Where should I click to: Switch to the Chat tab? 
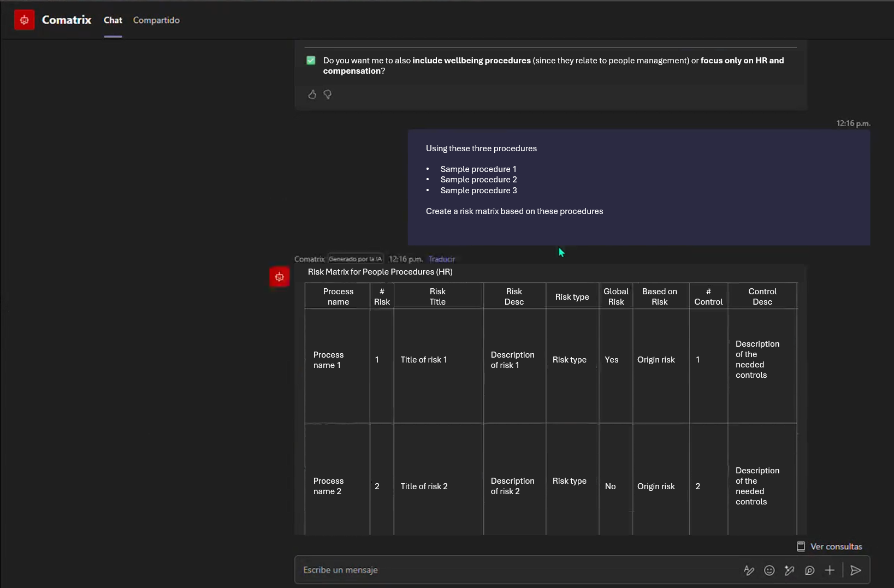click(x=113, y=20)
